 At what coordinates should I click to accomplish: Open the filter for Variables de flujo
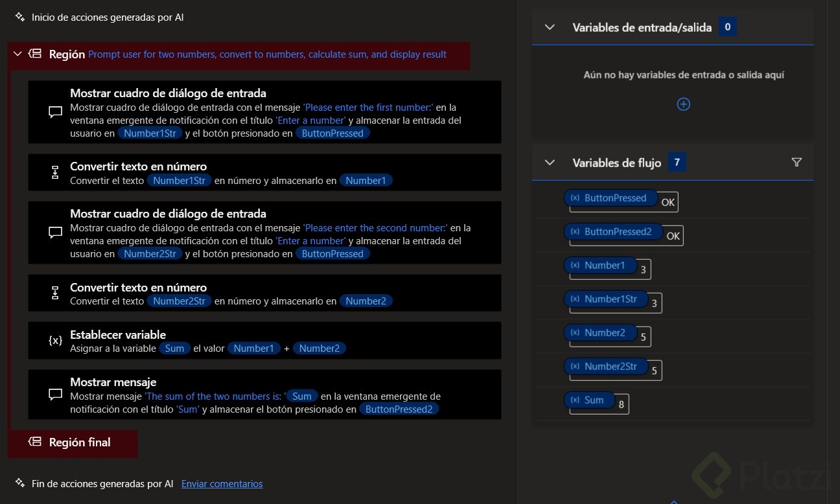[x=797, y=163]
